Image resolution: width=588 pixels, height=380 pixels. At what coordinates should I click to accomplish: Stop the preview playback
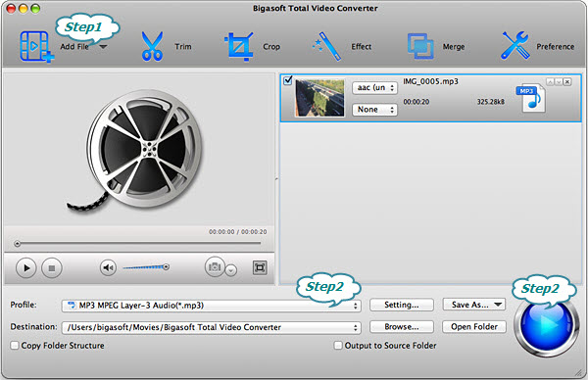(52, 268)
